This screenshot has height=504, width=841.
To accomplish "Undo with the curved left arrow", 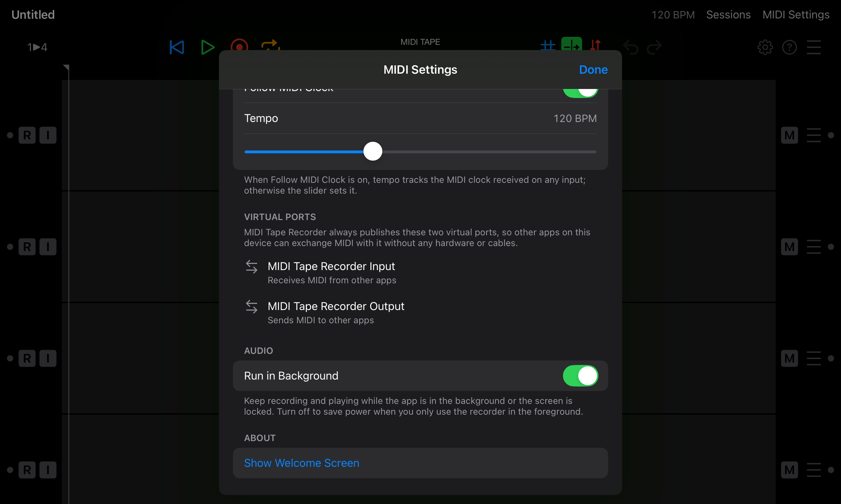I will pos(631,47).
